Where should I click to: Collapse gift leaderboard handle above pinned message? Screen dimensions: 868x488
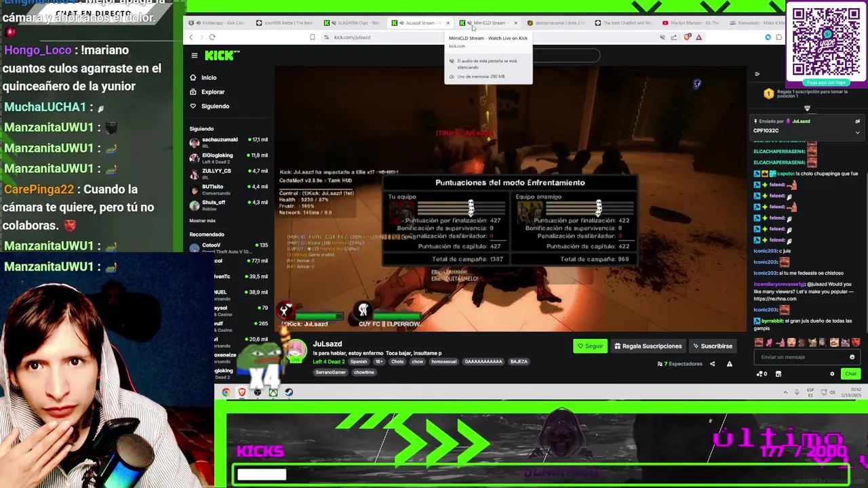click(x=807, y=108)
